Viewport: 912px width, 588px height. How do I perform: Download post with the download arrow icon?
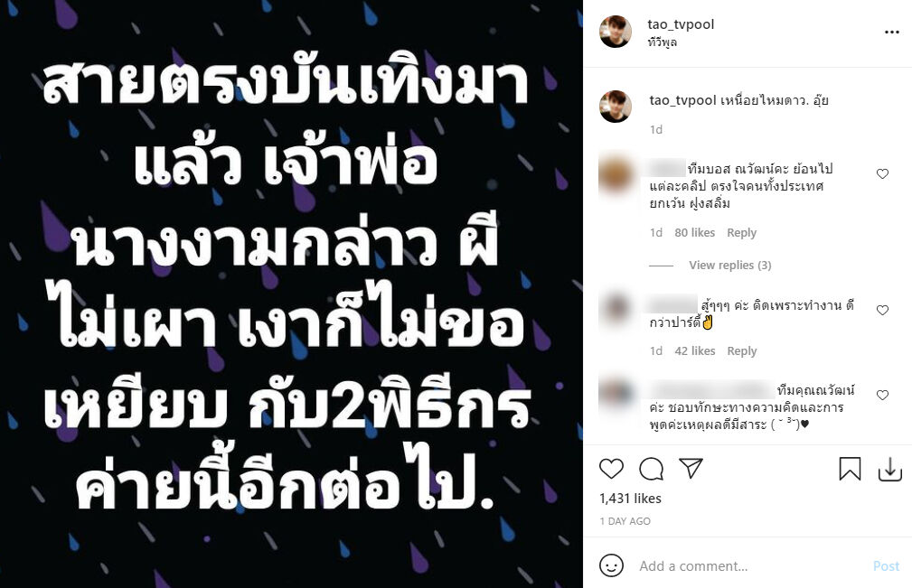(890, 469)
